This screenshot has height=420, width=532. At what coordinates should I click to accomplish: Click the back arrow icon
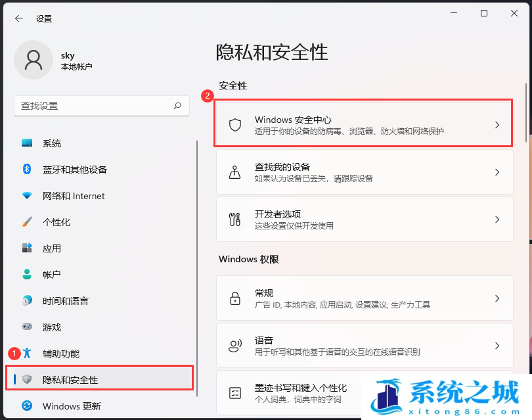click(19, 18)
